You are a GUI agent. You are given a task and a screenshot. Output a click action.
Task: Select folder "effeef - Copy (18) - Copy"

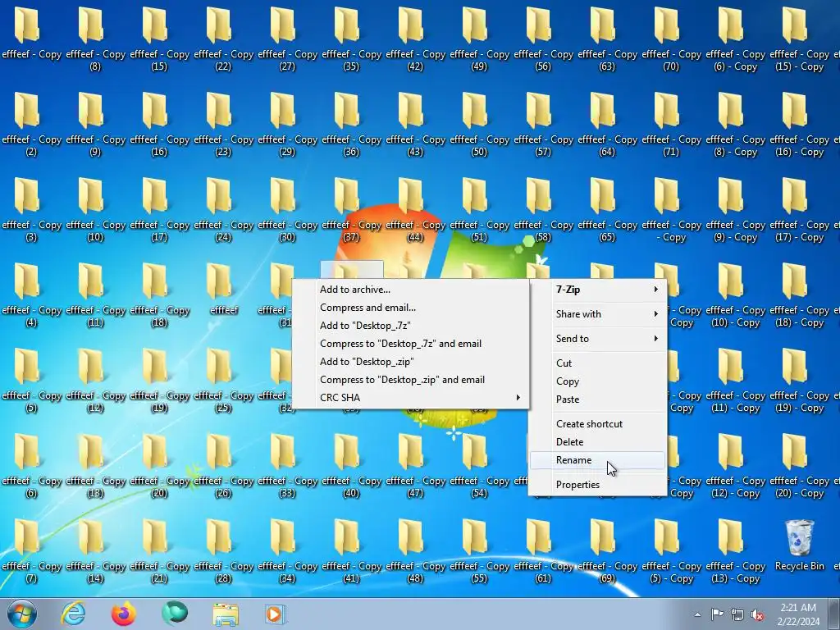(x=799, y=295)
